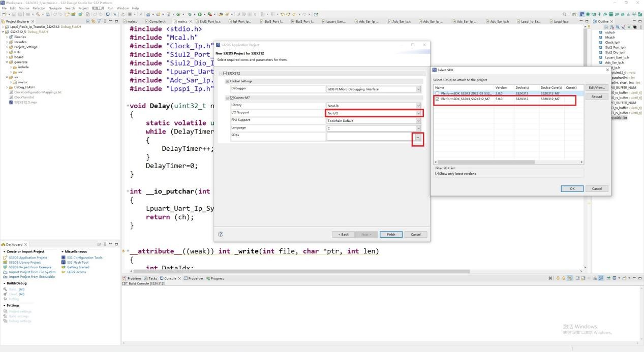Image resolution: width=644 pixels, height=352 pixels.
Task: Click the S32DS Application Project dashboard icon
Action: (5, 258)
